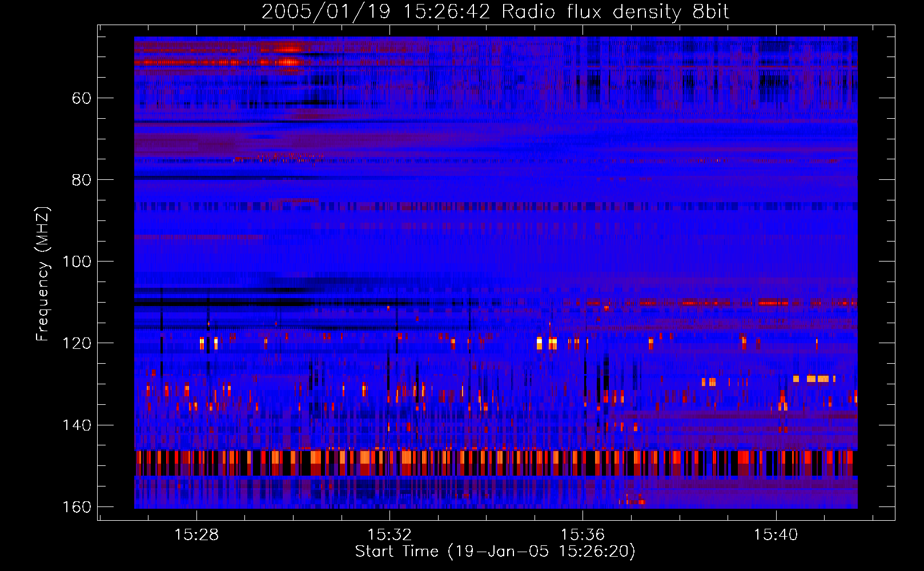Click the plot title '2005/01/19 15:26:42 Radio flux density 8bit'
This screenshot has height=571, width=924.
495,11
